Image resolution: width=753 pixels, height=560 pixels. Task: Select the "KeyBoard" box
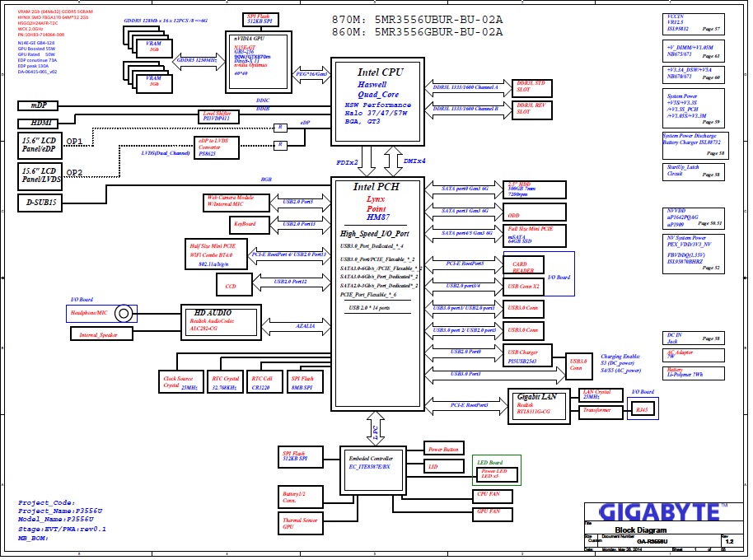tap(250, 225)
